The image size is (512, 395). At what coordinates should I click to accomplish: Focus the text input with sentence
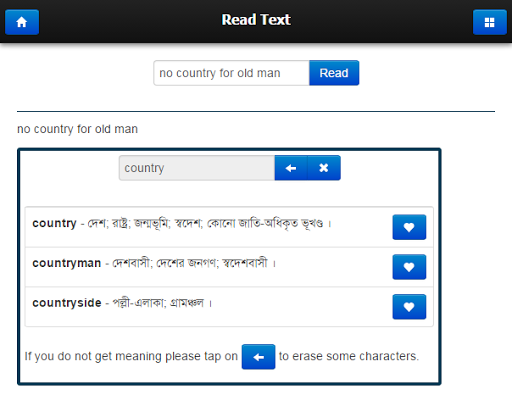[231, 73]
